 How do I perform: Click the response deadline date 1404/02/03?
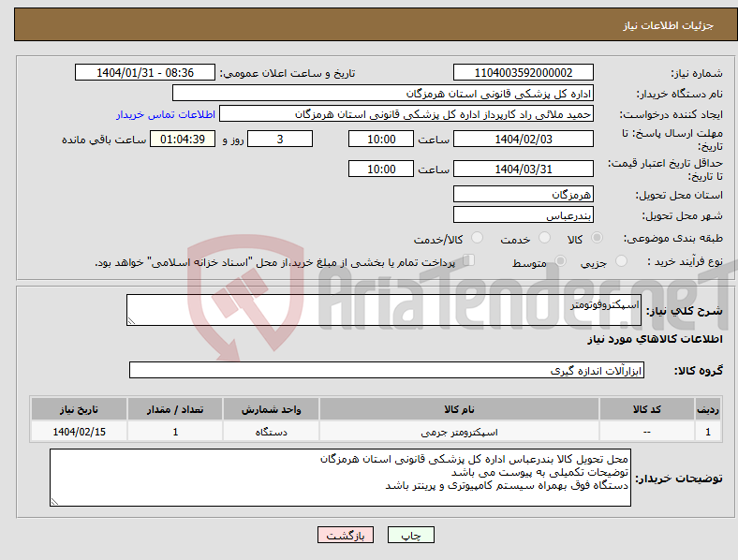click(523, 140)
